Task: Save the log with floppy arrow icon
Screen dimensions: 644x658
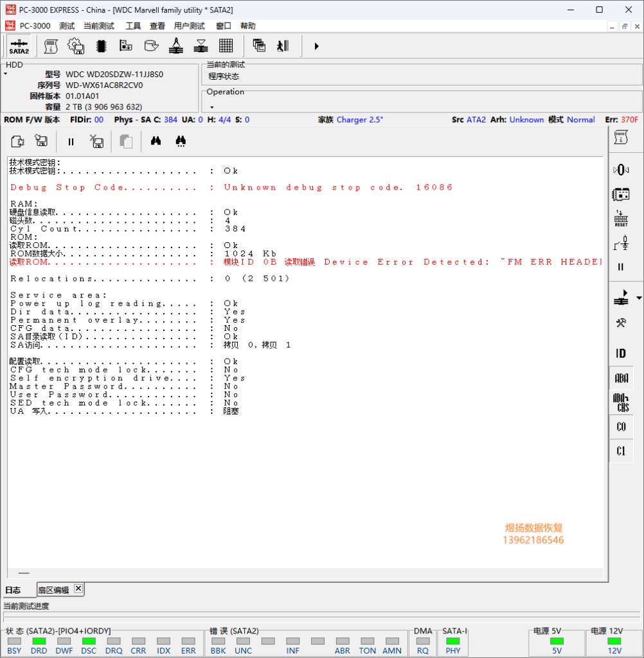Action: (41, 141)
